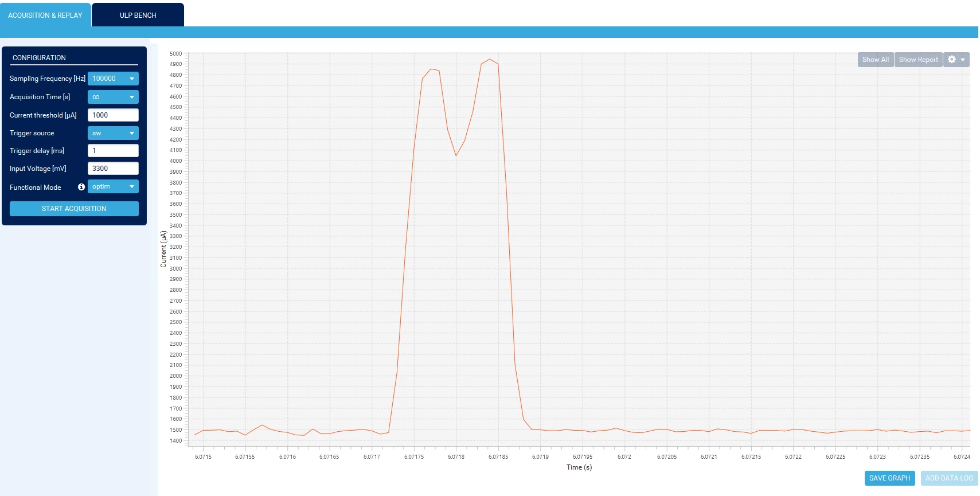Screen dimensions: 980x496
Task: Switch to the ULP BENCH tab
Action: point(138,15)
